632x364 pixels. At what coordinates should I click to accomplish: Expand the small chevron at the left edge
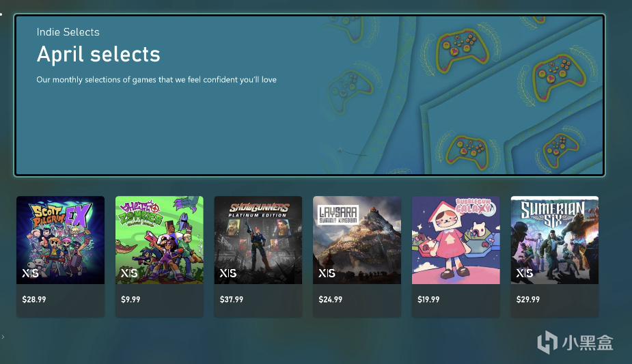coord(3,337)
